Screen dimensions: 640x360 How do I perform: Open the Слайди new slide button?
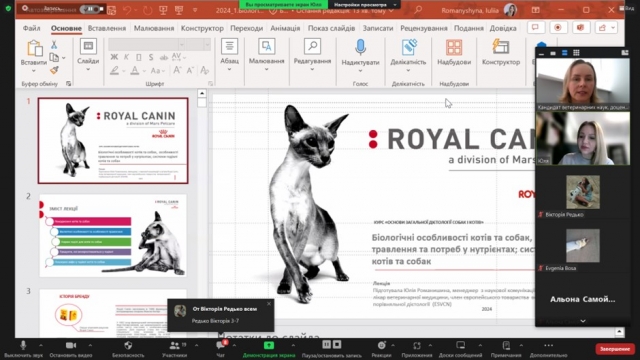(88, 47)
